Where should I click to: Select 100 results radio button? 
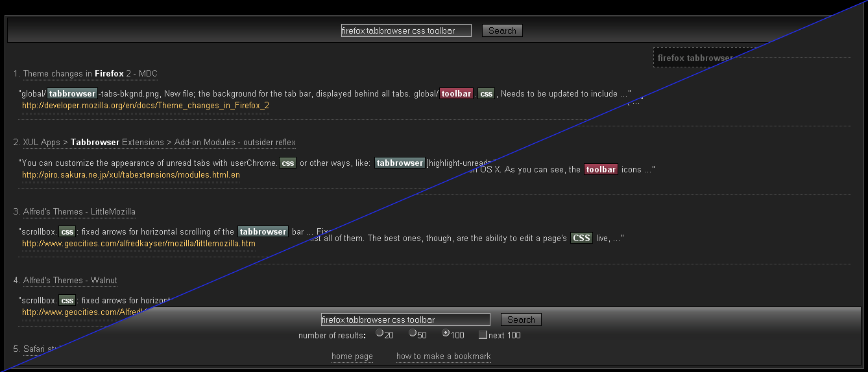coord(446,333)
